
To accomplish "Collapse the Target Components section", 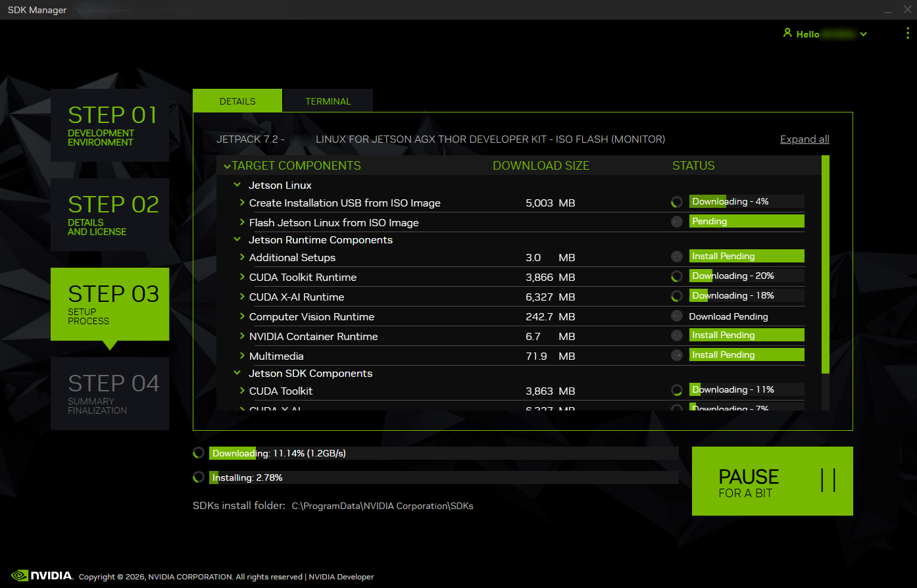I will tap(227, 166).
